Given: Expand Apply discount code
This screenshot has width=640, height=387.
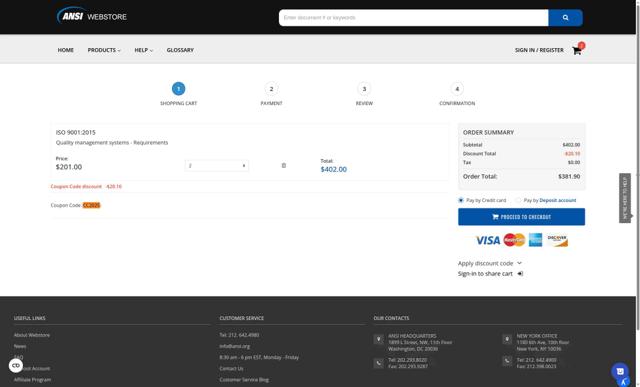Looking at the screenshot, I should (x=490, y=263).
